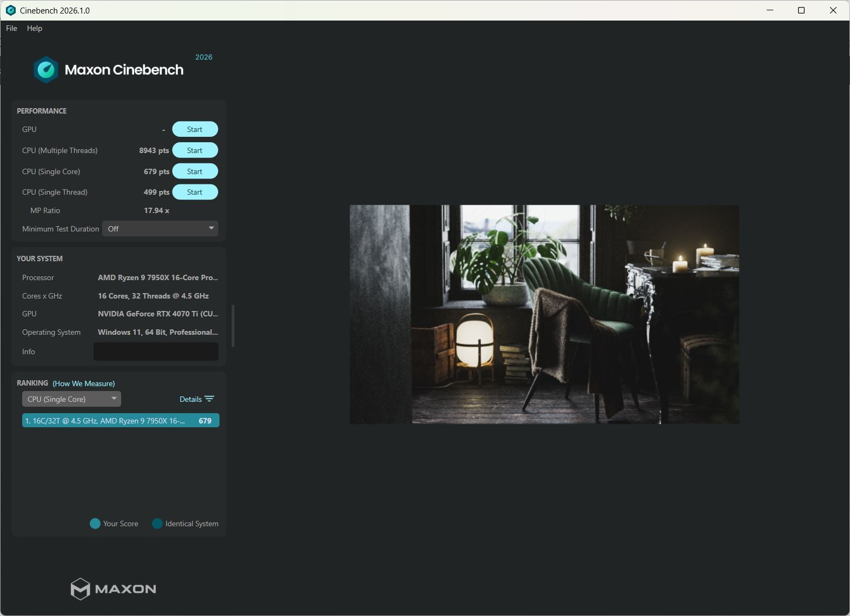Screen dimensions: 850x616
Task: Click the rendered room scene preview
Action: point(544,314)
